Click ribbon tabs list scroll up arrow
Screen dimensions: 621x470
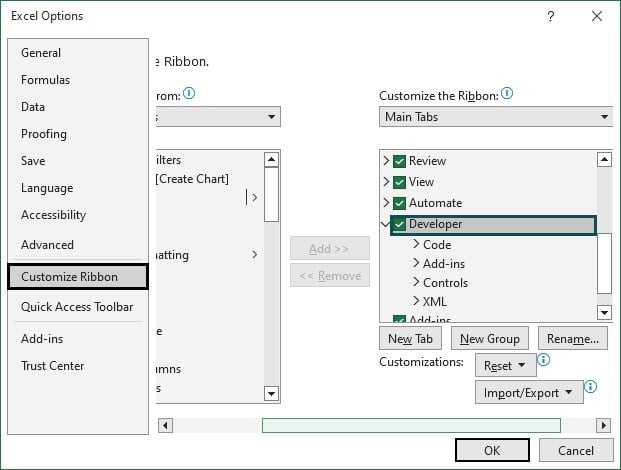tap(604, 160)
